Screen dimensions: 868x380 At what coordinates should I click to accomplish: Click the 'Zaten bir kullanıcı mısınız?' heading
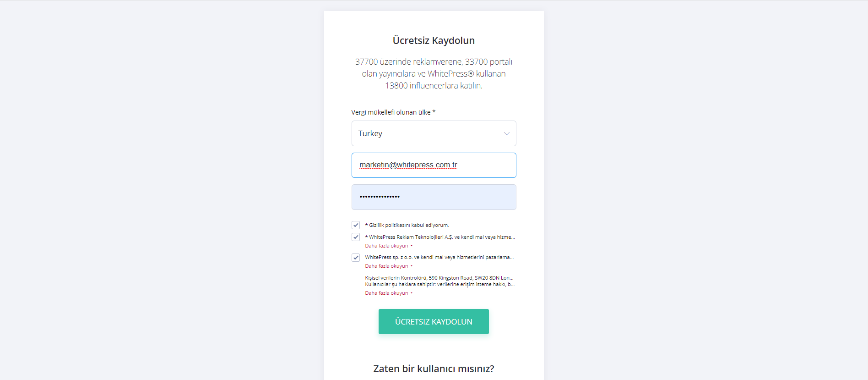point(434,369)
